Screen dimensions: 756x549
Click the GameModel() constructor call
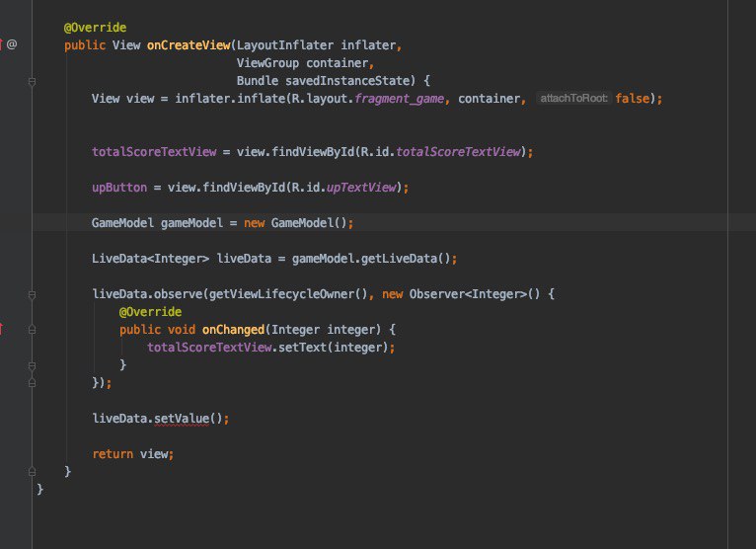coord(309,223)
